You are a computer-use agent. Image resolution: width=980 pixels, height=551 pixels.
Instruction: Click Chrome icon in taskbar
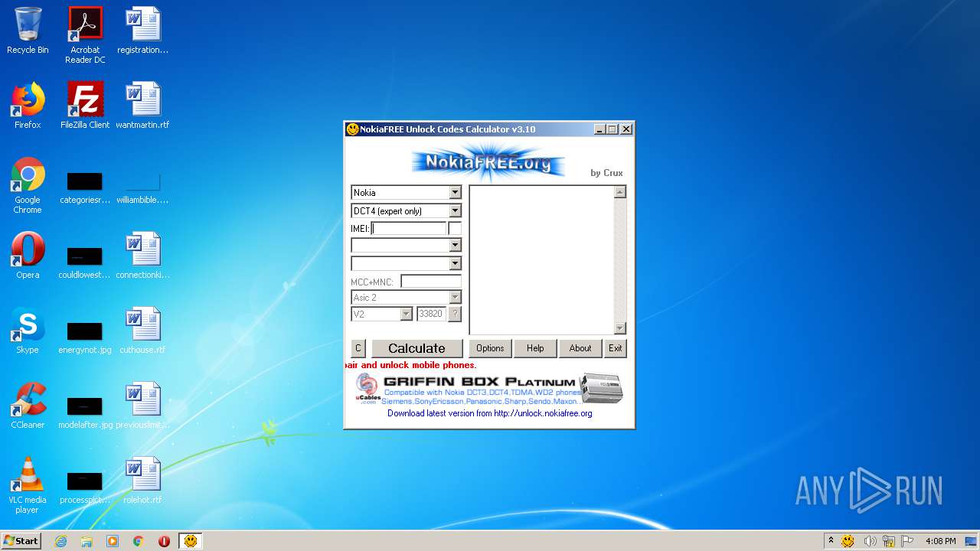click(139, 541)
